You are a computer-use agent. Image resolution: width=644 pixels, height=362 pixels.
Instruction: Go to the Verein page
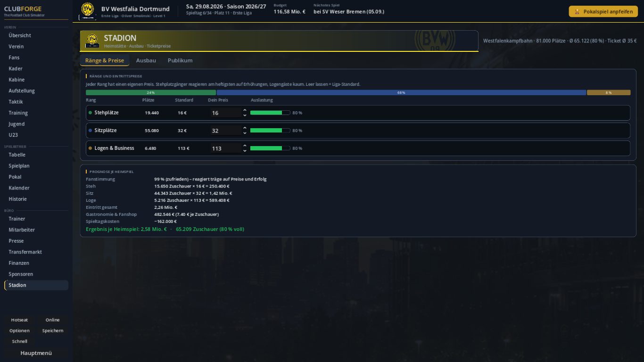point(36,46)
